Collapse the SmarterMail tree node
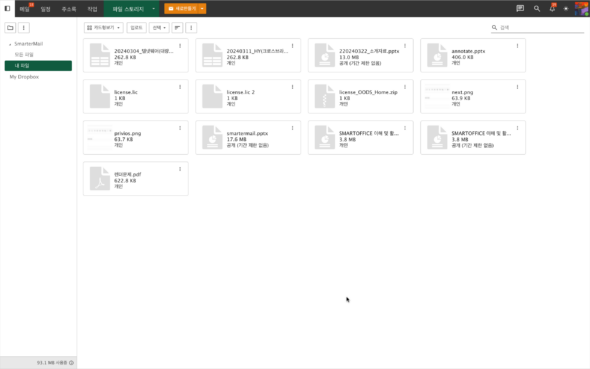Viewport: 590px width, 369px height. point(10,44)
